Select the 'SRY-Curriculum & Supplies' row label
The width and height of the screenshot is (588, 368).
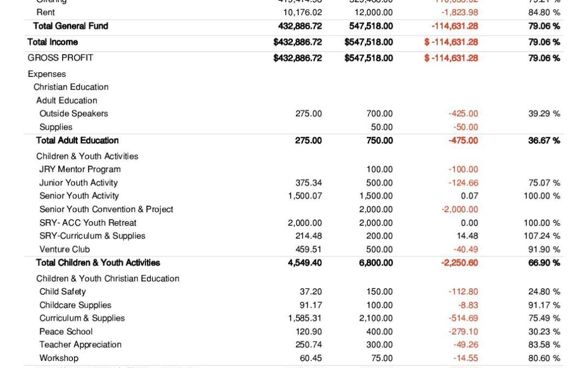[92, 236]
